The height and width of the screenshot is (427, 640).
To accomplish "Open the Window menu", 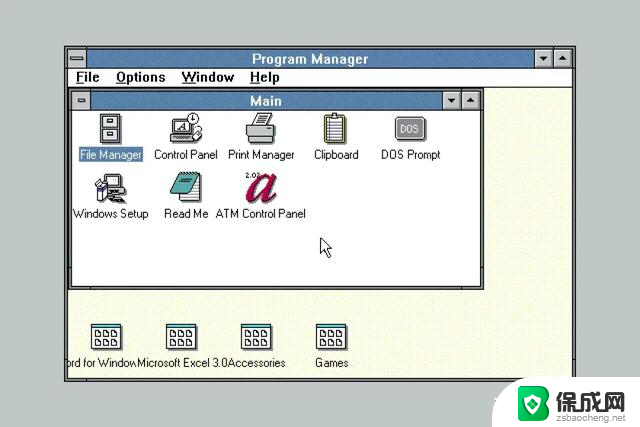I will [208, 77].
